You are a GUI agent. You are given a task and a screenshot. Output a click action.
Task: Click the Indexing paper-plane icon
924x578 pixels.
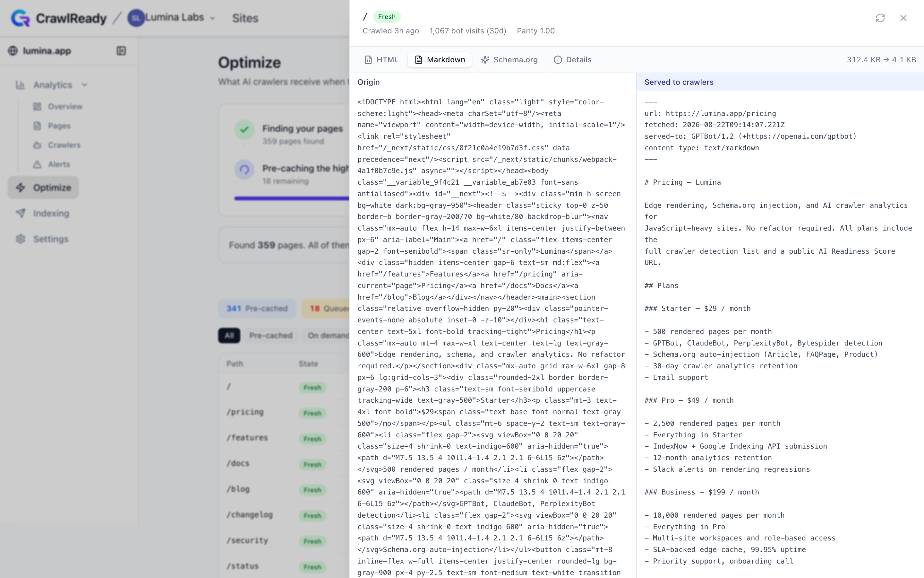(x=21, y=213)
